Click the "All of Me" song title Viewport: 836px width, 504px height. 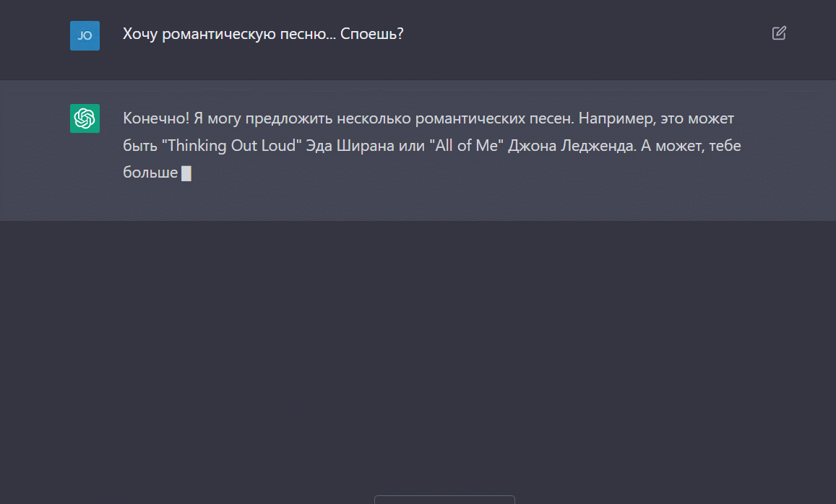click(466, 146)
